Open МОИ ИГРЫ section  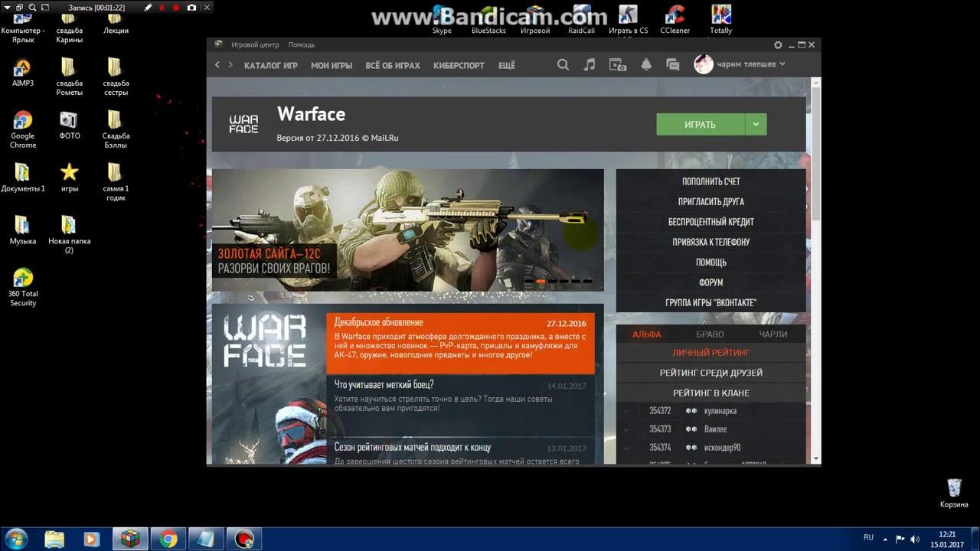332,66
